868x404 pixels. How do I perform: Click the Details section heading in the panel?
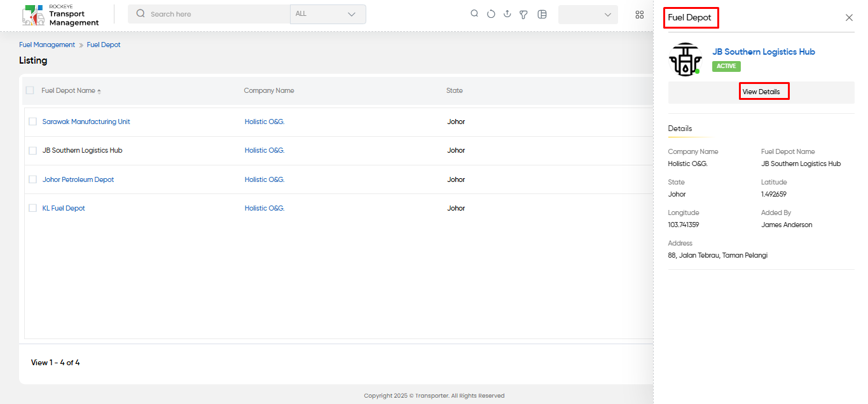tap(680, 129)
